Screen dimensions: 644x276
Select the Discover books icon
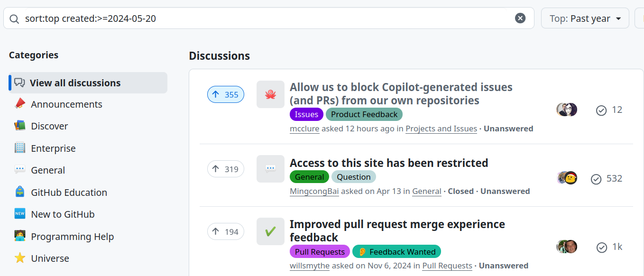coord(19,126)
